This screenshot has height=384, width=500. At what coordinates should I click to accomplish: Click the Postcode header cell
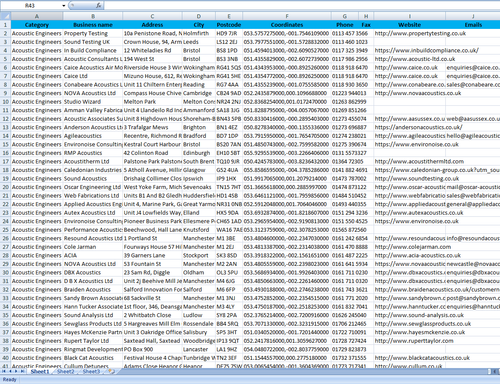[x=229, y=25]
